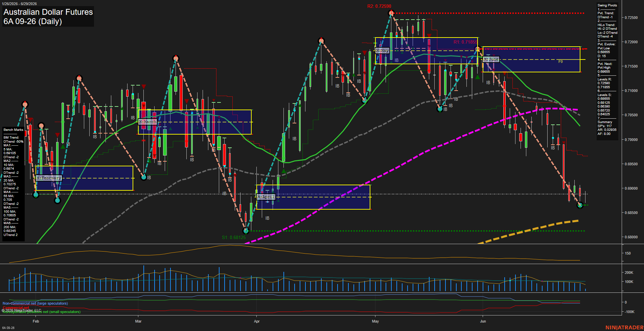This screenshot has height=331, width=644.
Task: Click the 'Apr' label on the time axis
Action: coord(257,321)
